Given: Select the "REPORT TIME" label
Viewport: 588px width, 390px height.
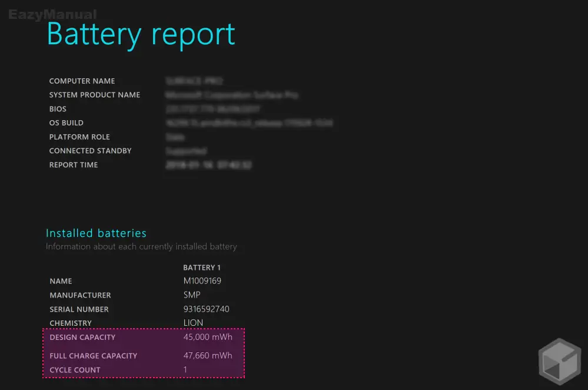Looking at the screenshot, I should coord(74,165).
